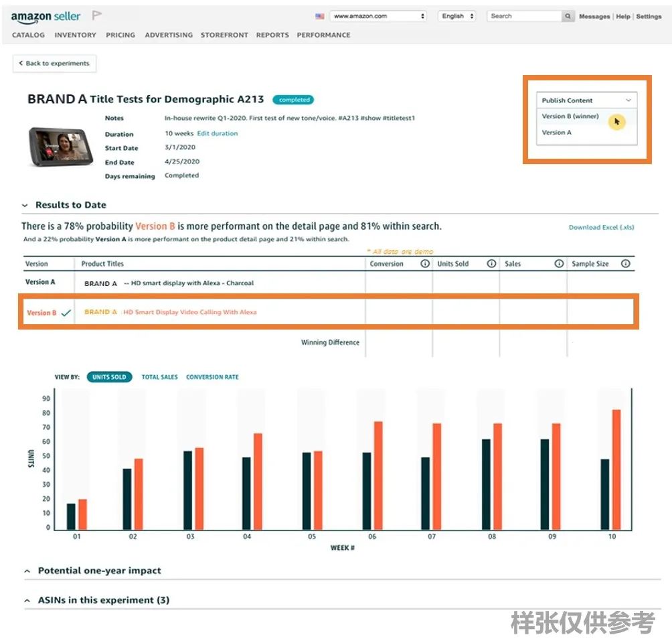This screenshot has height=641, width=672.
Task: Open the Sample Size column info icon
Action: 625,263
